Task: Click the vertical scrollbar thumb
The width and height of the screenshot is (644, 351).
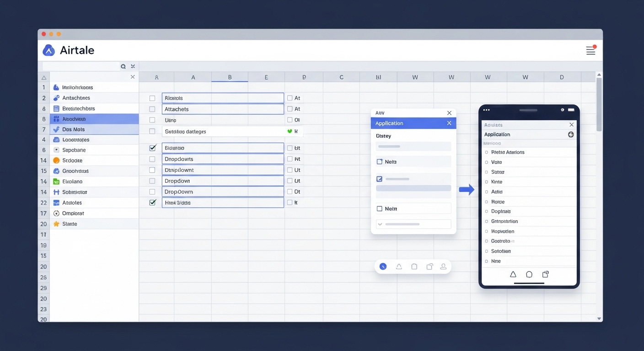Action: [599, 104]
